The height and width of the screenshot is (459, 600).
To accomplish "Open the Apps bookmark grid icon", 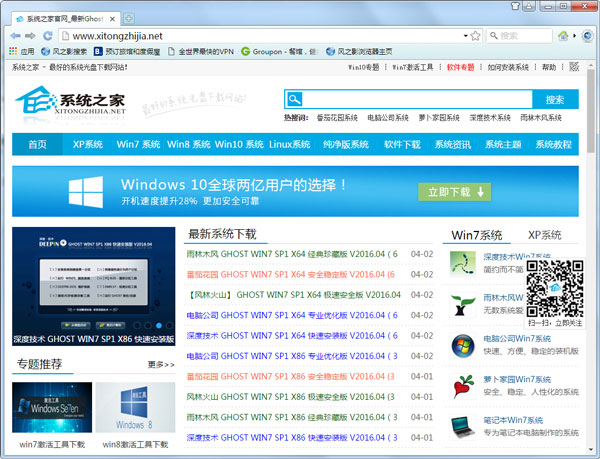I will 13,51.
